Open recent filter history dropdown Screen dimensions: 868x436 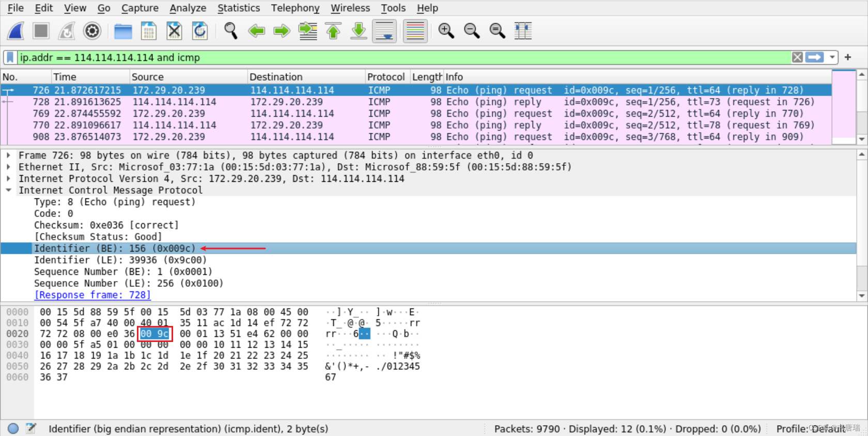tap(832, 57)
